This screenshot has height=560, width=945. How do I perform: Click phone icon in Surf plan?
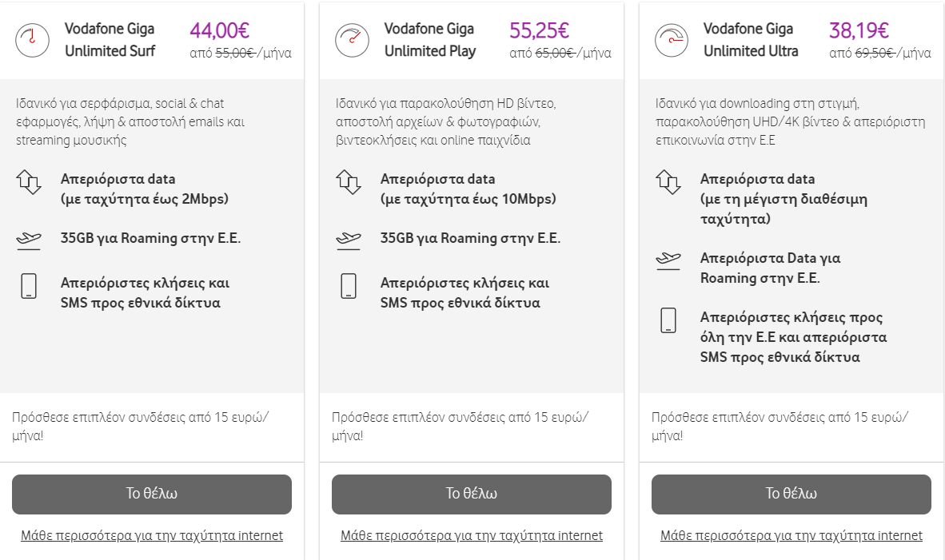click(x=29, y=286)
